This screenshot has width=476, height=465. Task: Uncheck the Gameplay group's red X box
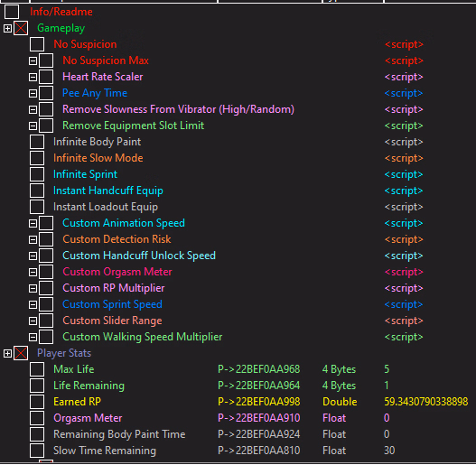[x=21, y=28]
